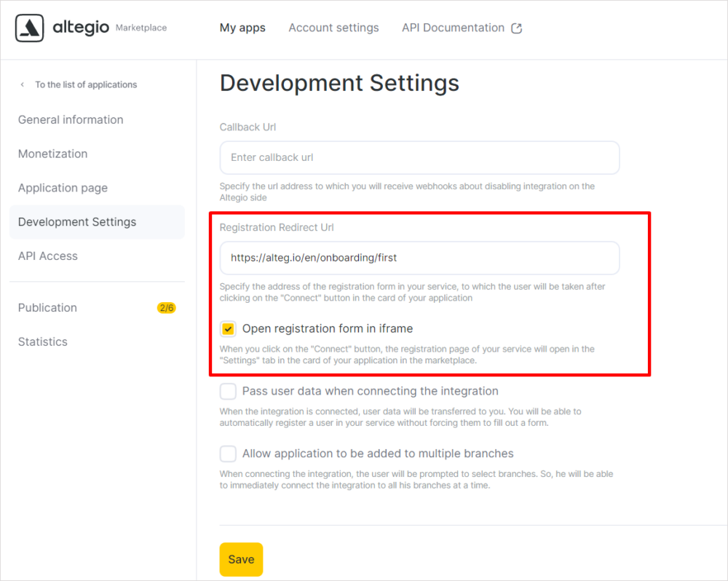Click the label 'Allow application to be added to multiple branches'
Screen dimensions: 728x581
(378, 454)
